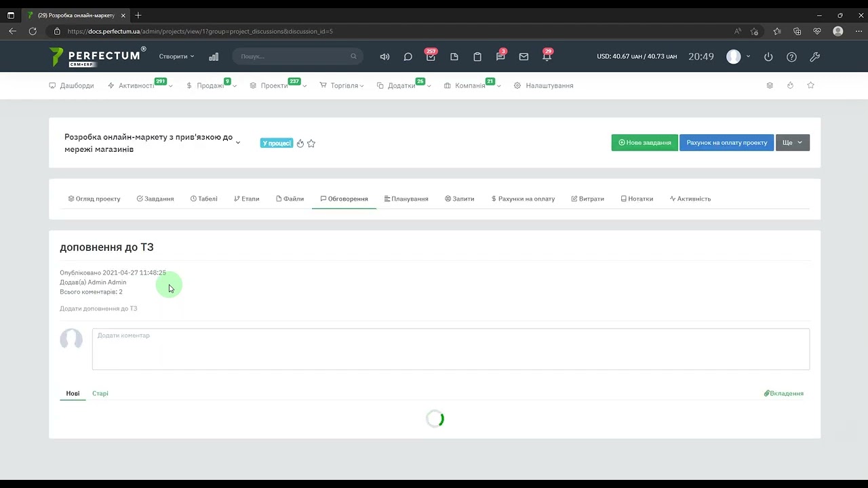Open the Витрати tab
868x488 pixels.
(x=588, y=199)
